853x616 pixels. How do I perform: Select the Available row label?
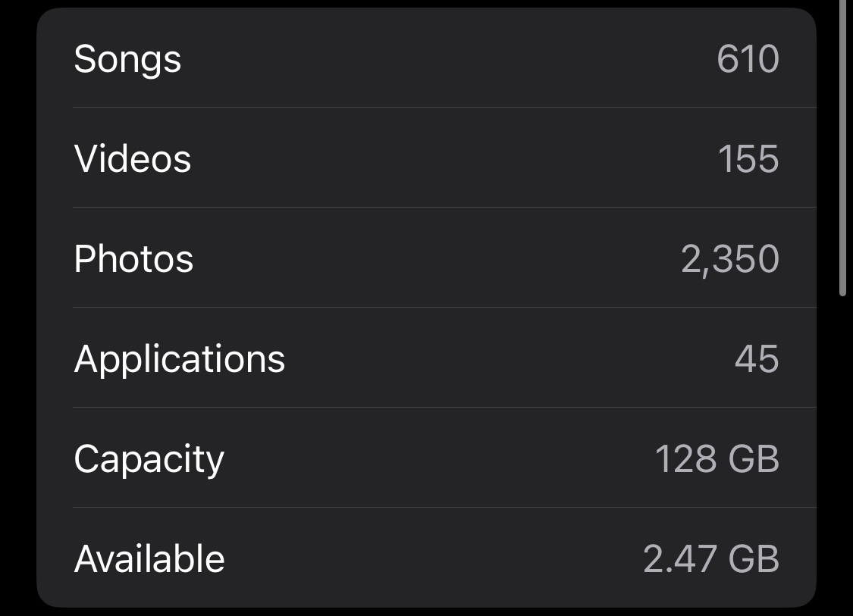[149, 558]
